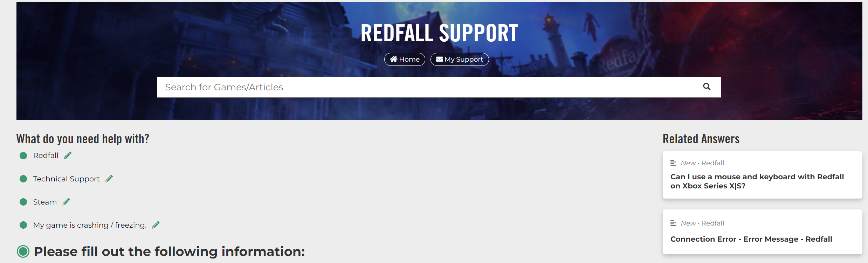Click article icon on mouse and keyboard card
Viewport: 868px width, 263px height.
[673, 163]
